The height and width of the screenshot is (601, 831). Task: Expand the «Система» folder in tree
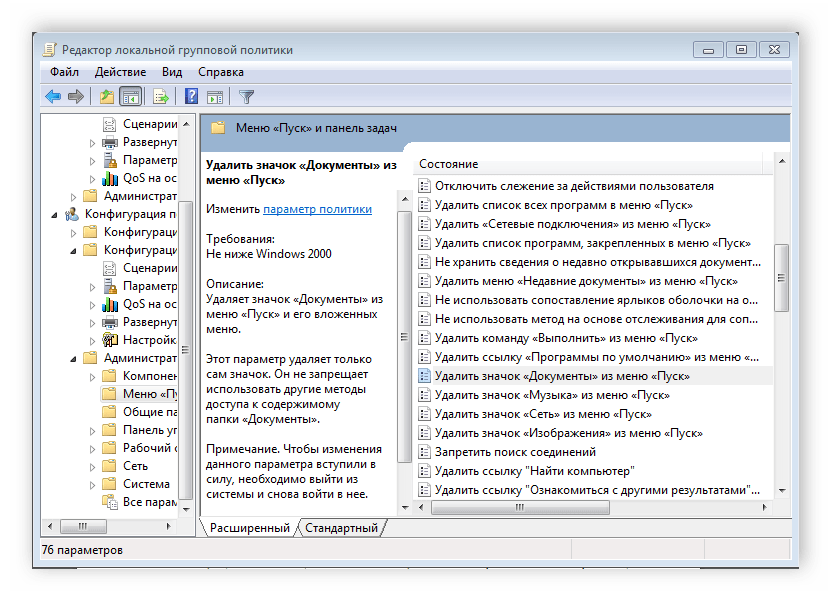pos(93,484)
